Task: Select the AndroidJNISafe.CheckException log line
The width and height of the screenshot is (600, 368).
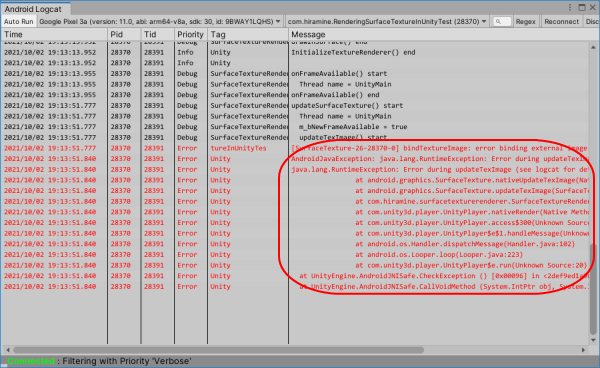Action: pos(444,276)
